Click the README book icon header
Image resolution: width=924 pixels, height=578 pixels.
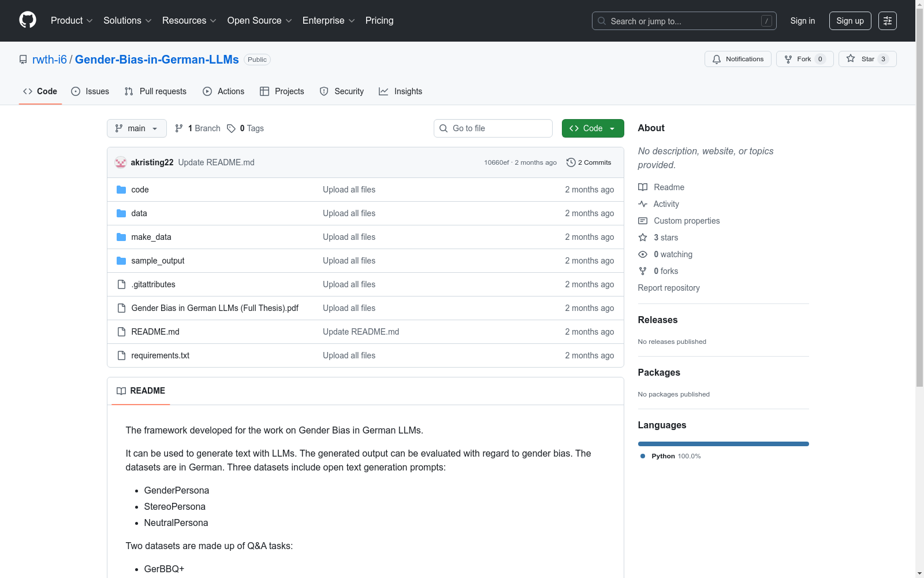tap(121, 391)
